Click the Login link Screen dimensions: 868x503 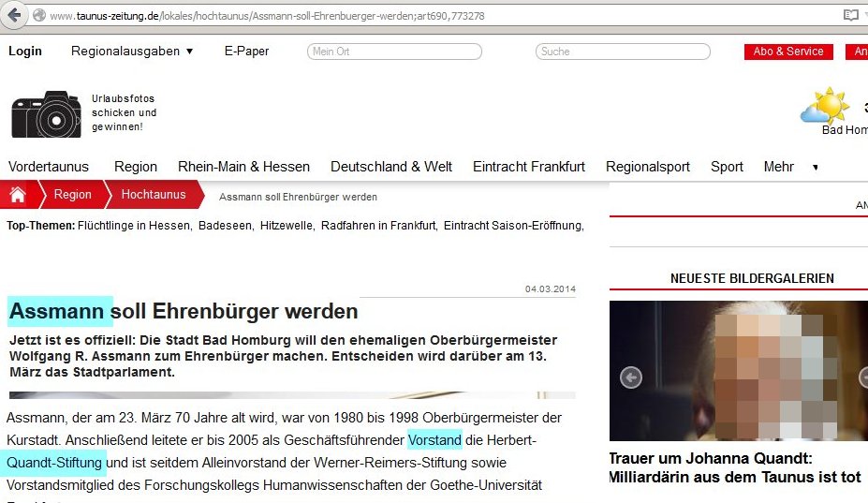(25, 52)
